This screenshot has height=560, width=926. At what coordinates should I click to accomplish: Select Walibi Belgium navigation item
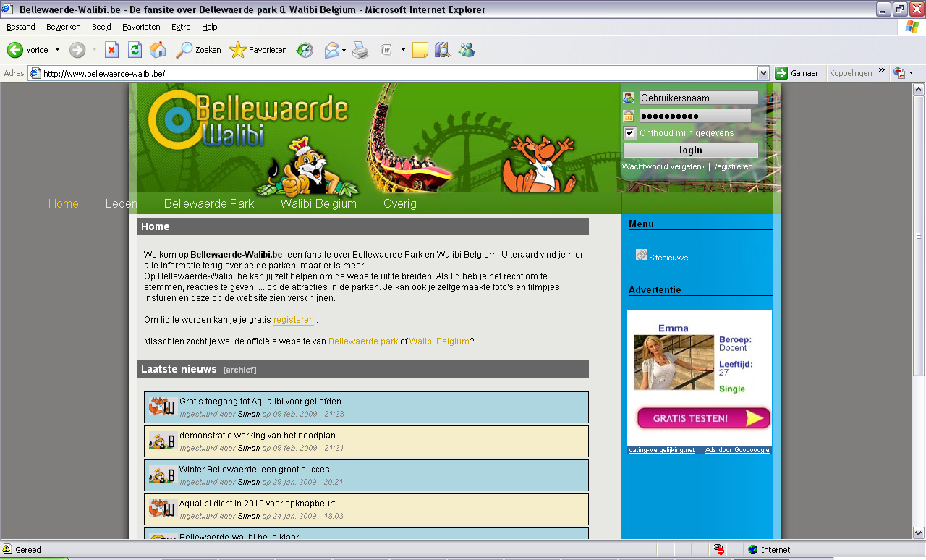pyautogui.click(x=318, y=203)
